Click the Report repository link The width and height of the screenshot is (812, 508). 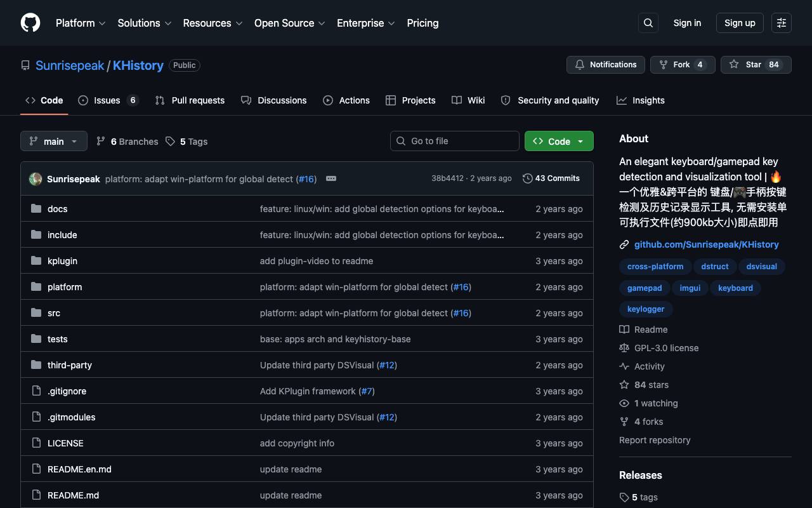point(655,440)
